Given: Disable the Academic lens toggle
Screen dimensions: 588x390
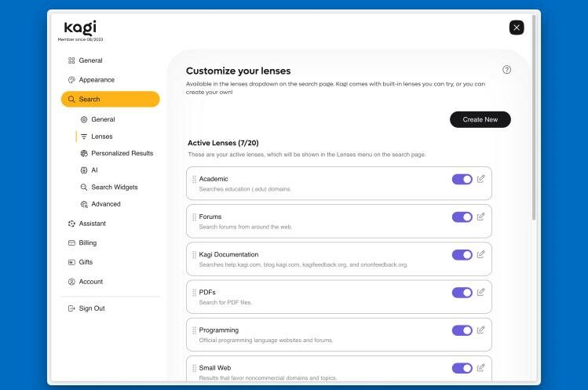Looking at the screenshot, I should (x=462, y=179).
